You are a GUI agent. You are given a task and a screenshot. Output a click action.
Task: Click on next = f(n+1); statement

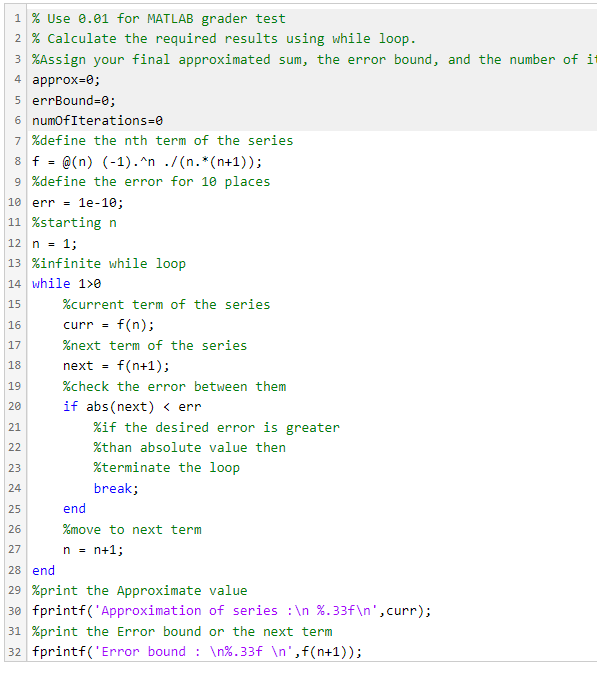[x=116, y=366]
